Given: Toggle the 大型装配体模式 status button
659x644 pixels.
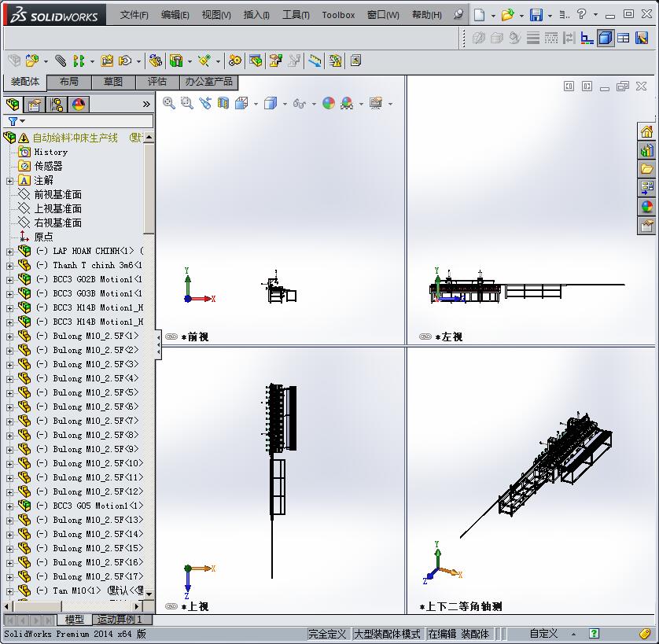Looking at the screenshot, I should [387, 634].
